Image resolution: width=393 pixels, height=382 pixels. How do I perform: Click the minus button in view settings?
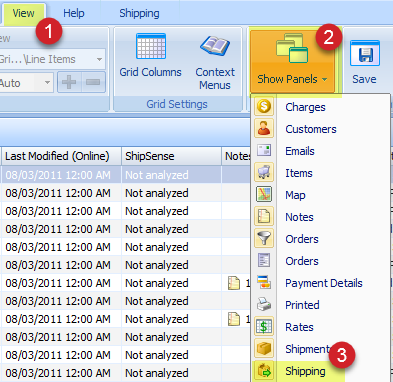[93, 82]
